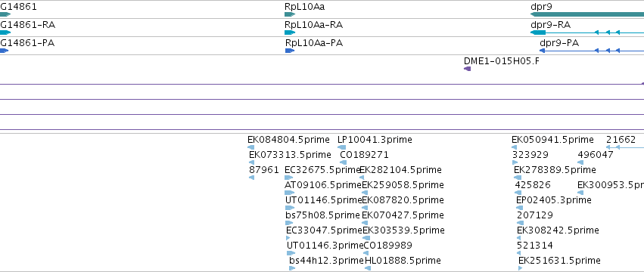Click the G14861-PA protein label

pyautogui.click(x=27, y=43)
